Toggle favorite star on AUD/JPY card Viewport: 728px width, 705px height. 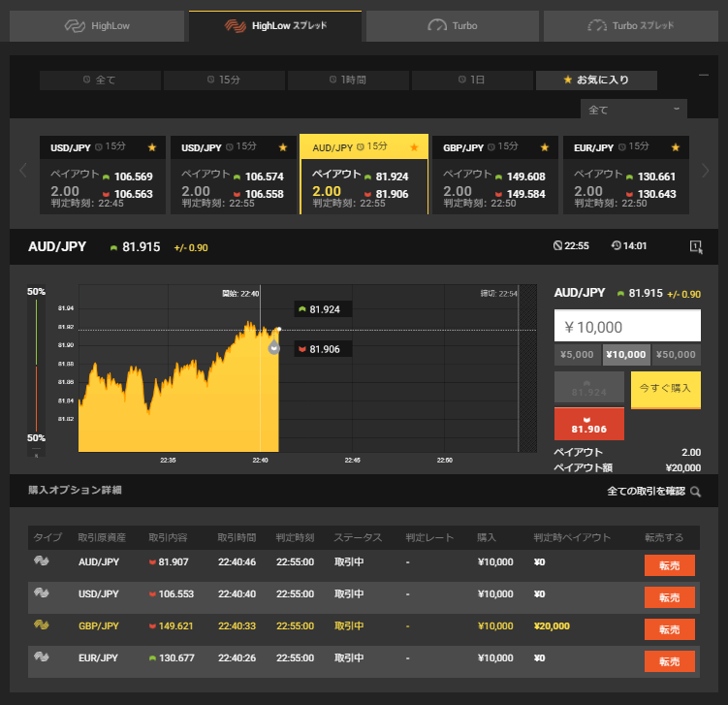click(414, 147)
